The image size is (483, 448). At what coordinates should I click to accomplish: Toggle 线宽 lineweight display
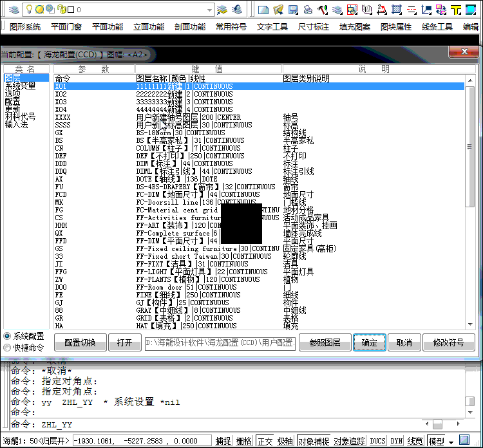pos(415,441)
